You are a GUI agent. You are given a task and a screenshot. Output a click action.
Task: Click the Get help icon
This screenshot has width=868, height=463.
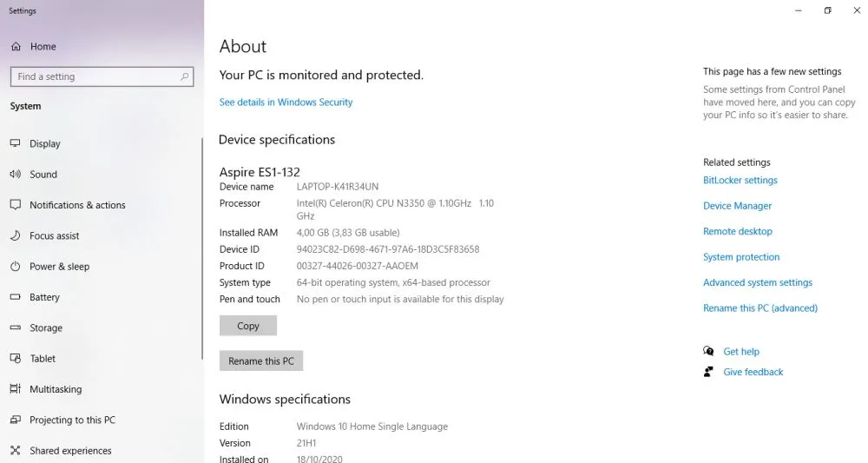pyautogui.click(x=709, y=352)
